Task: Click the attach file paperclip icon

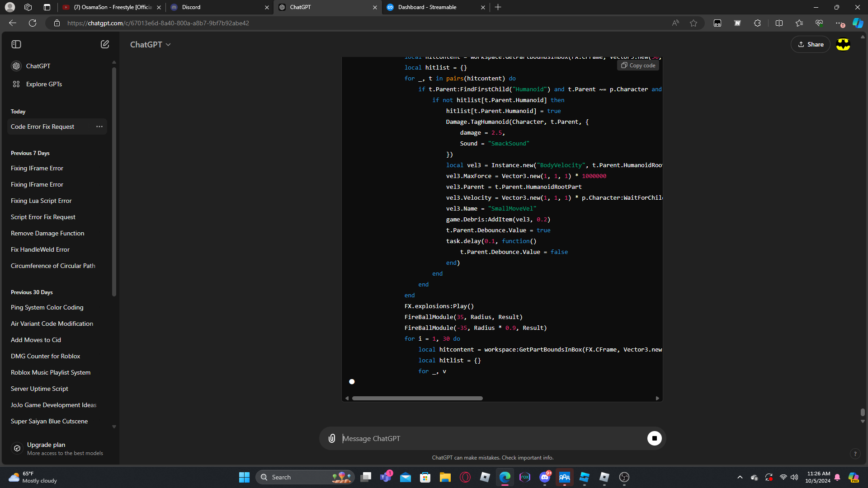Action: [332, 438]
